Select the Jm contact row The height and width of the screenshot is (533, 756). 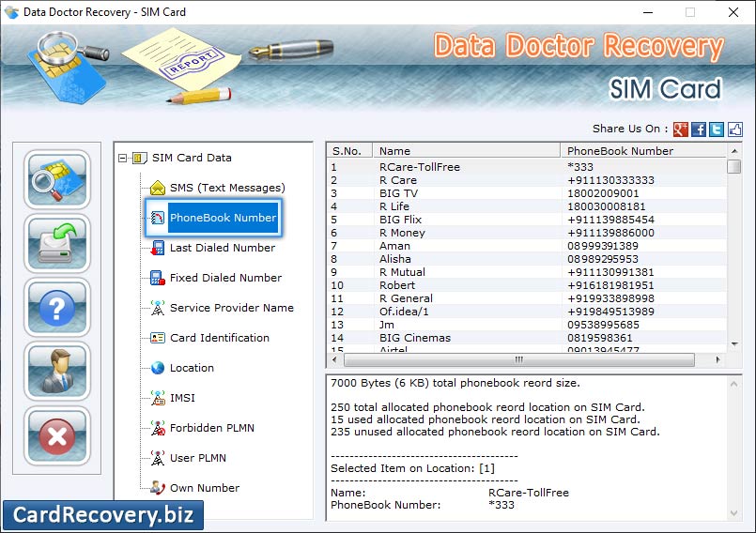pyautogui.click(x=527, y=325)
